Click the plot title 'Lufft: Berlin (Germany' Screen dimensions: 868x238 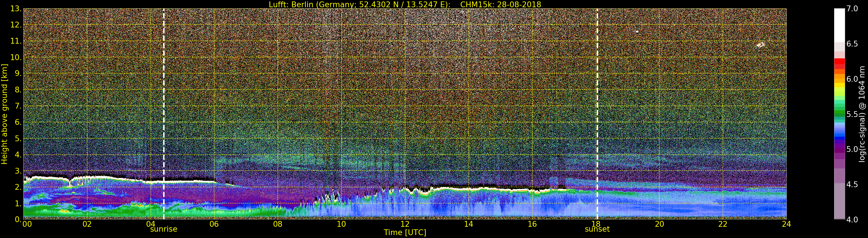(x=312, y=4)
